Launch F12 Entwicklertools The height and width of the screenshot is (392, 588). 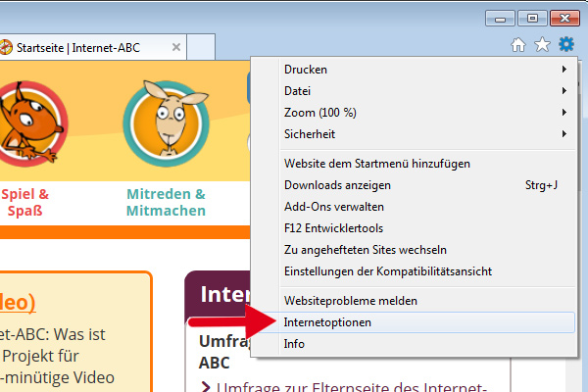click(335, 228)
